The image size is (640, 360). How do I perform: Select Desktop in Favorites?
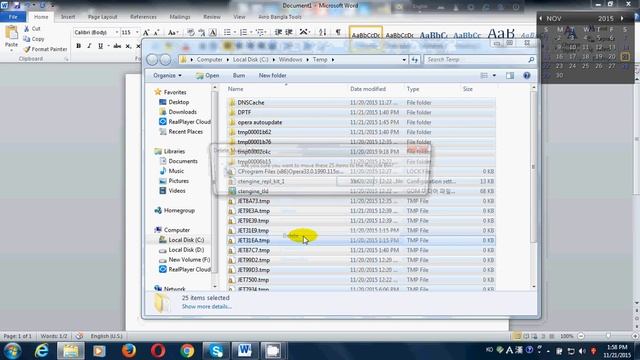point(178,102)
